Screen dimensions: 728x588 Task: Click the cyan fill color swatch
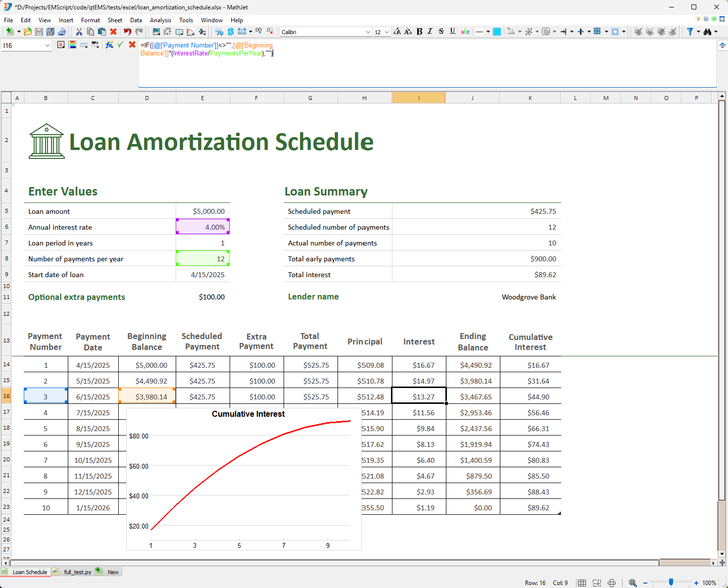tap(497, 32)
